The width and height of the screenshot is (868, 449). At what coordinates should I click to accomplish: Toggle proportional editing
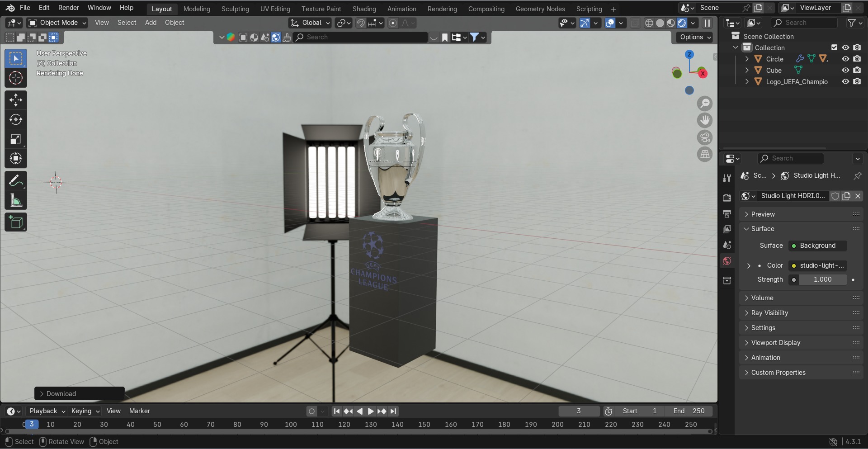tap(393, 23)
